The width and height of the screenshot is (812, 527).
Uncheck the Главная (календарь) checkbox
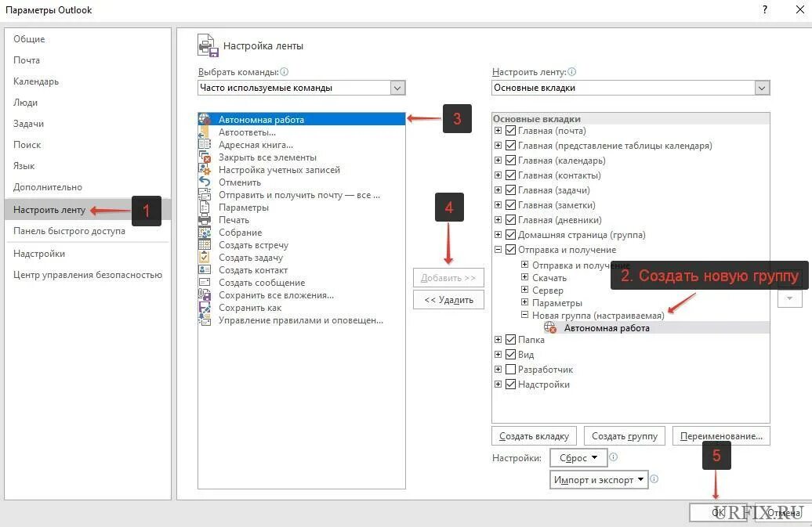click(510, 161)
